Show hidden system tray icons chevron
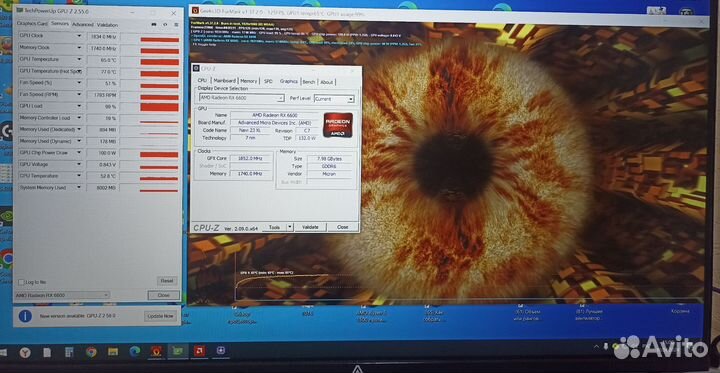This screenshot has height=373, width=720. coord(596,346)
